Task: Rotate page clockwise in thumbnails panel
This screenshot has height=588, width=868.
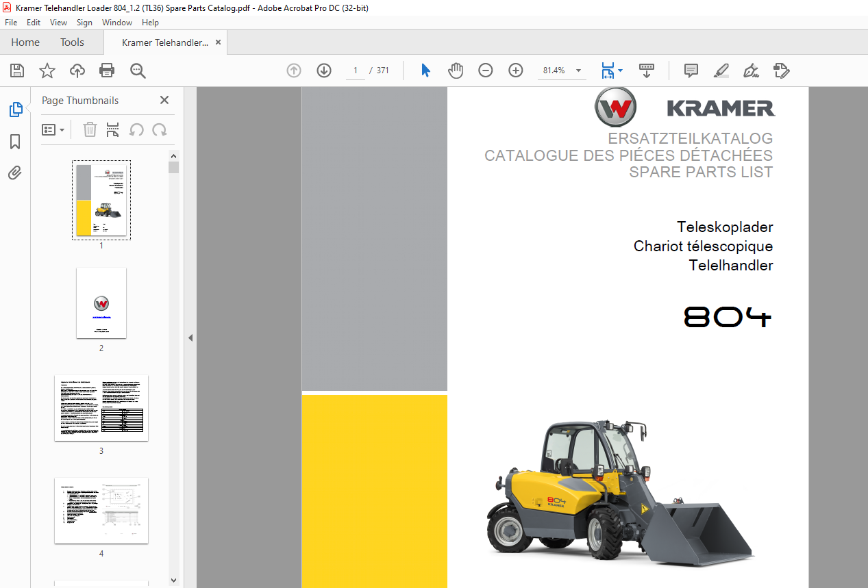Action: [x=160, y=129]
